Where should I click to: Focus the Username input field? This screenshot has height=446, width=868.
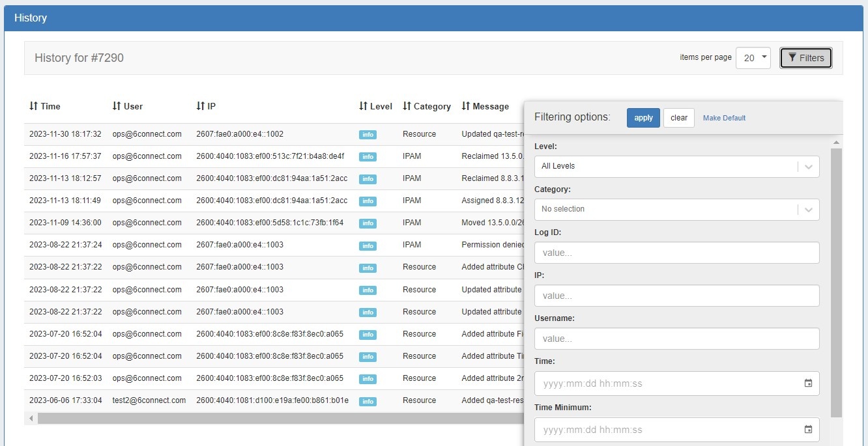(676, 339)
